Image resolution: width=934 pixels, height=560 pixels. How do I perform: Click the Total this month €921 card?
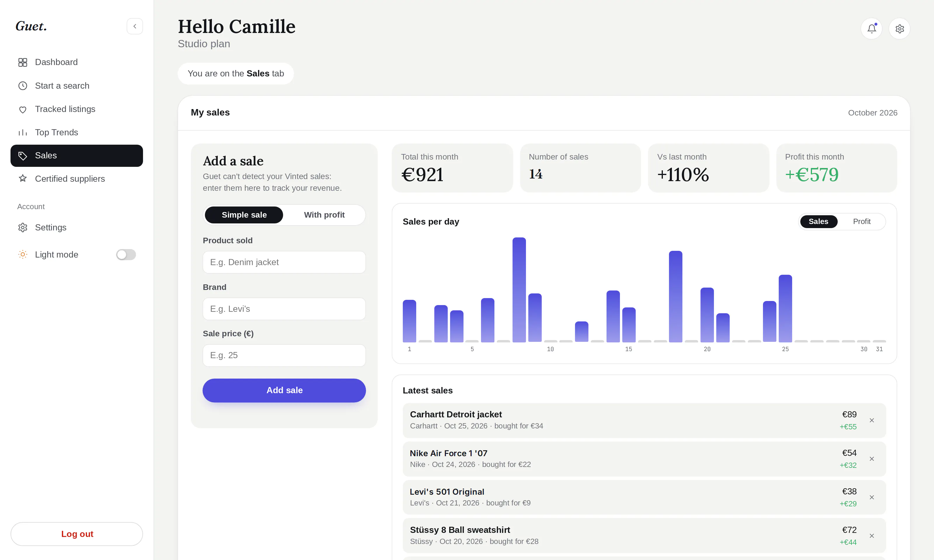(x=452, y=168)
